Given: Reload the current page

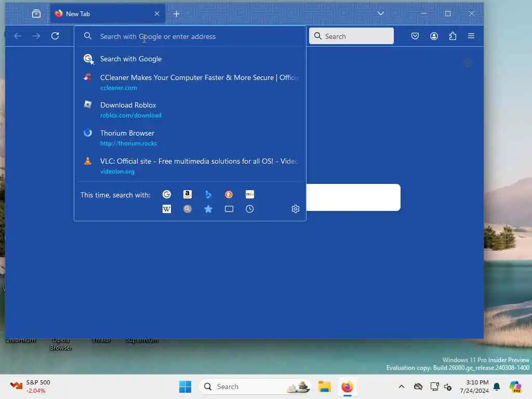Looking at the screenshot, I should [x=55, y=36].
